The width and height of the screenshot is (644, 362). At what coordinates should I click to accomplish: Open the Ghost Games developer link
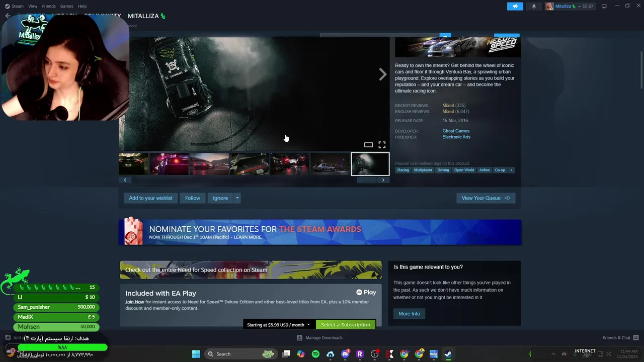click(x=456, y=131)
